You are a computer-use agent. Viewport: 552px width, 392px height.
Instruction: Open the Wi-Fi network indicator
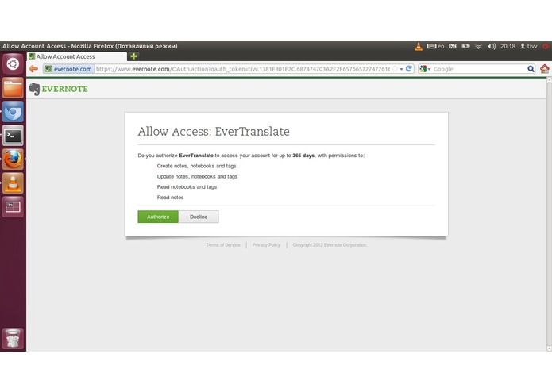(x=478, y=46)
